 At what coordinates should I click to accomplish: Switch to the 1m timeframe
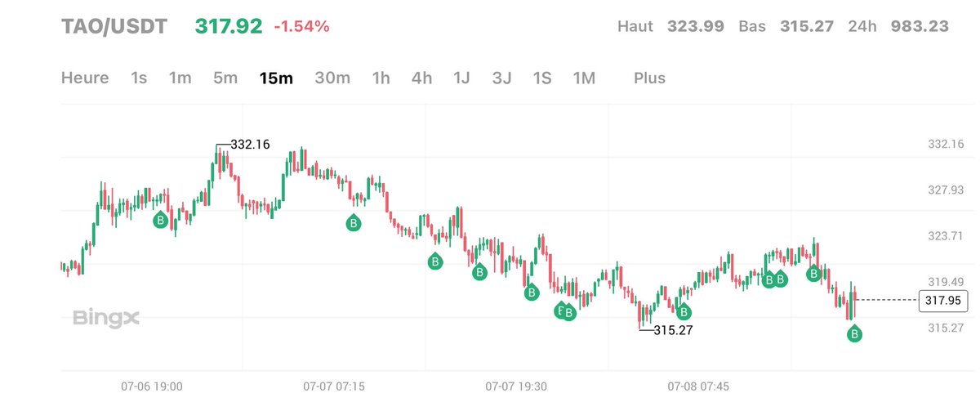(x=180, y=78)
